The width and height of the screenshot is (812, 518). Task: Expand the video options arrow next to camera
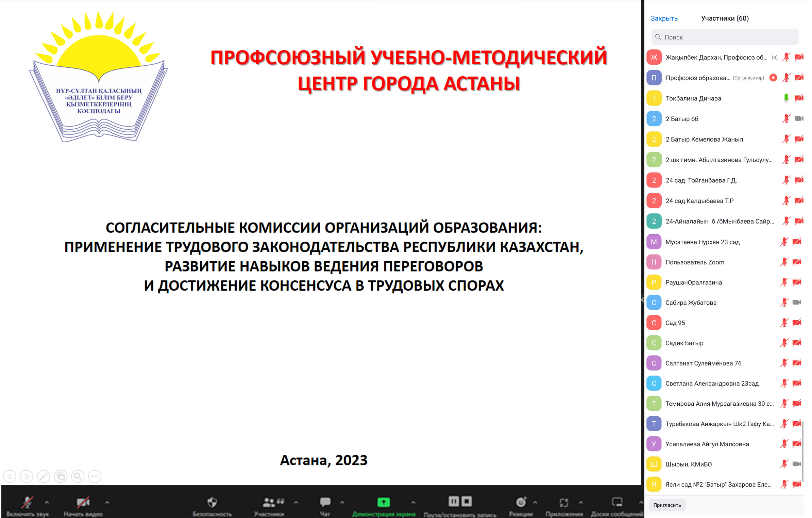coord(107,502)
